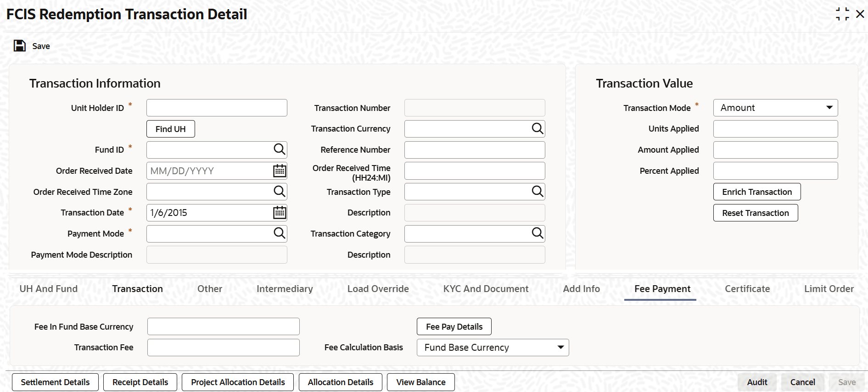The width and height of the screenshot is (868, 392).
Task: Close the Redemption Transaction Detail screen
Action: pos(860,14)
